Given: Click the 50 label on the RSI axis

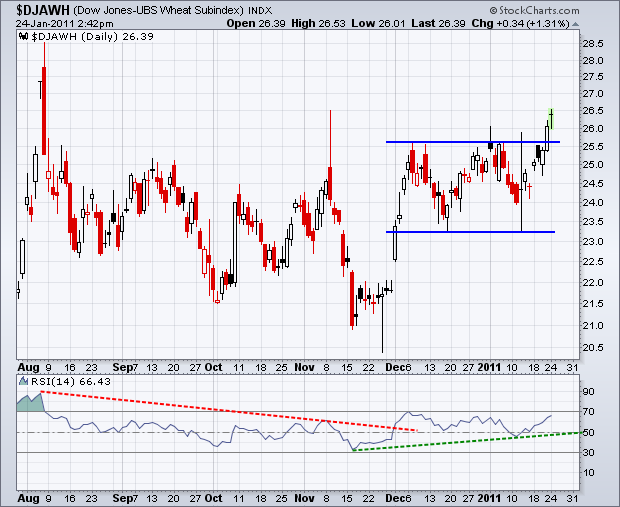Looking at the screenshot, I should 588,432.
